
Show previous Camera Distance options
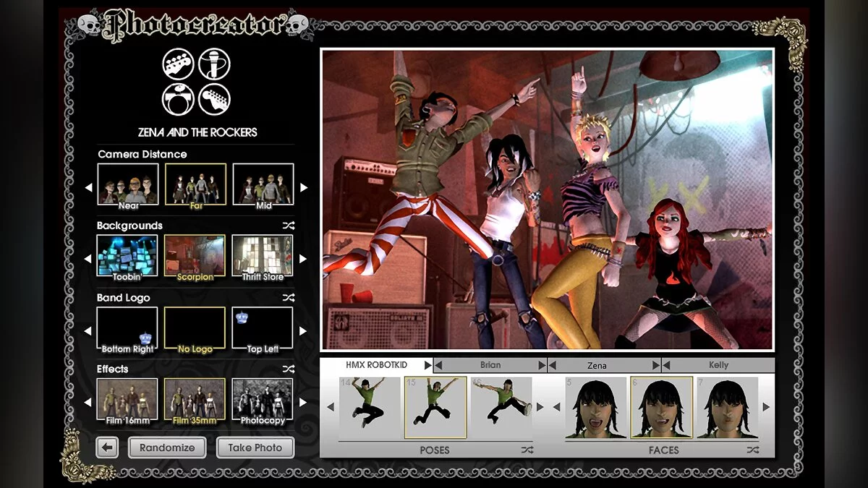(x=89, y=187)
